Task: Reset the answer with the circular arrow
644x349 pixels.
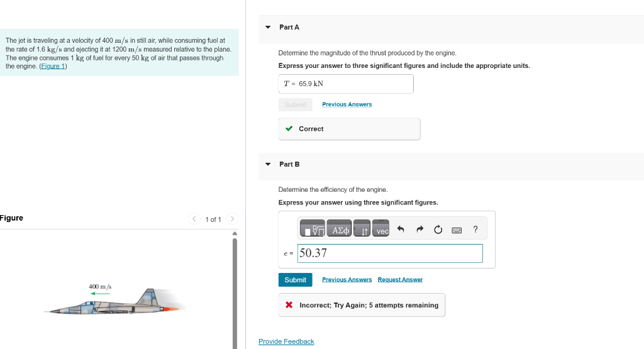Action: click(x=438, y=229)
